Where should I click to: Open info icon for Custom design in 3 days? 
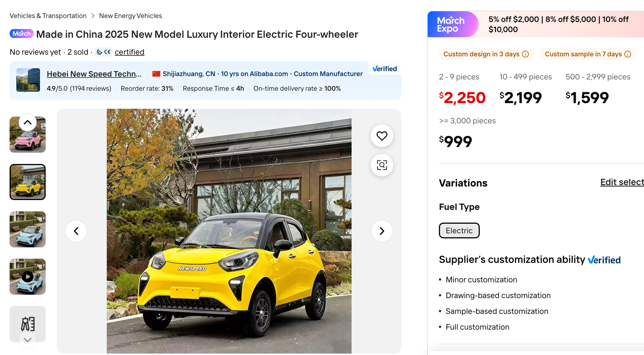pyautogui.click(x=525, y=54)
